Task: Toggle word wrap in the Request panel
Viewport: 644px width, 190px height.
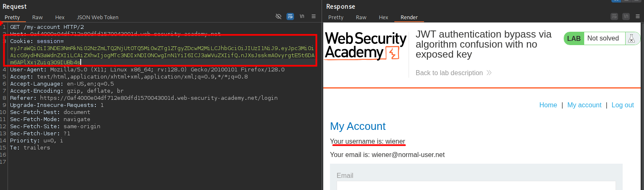Action: click(290, 17)
